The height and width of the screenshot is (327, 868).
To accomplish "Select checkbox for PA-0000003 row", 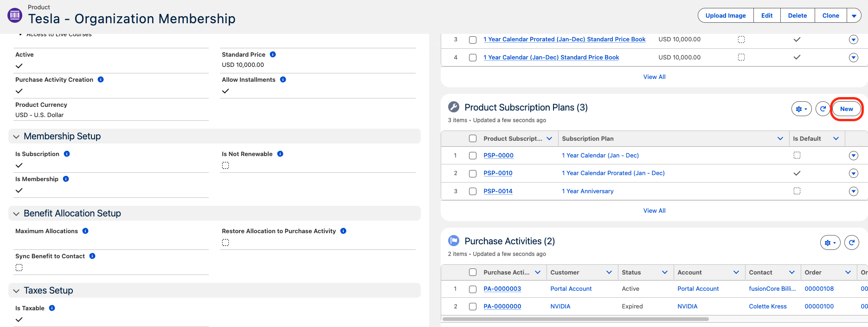I will pyautogui.click(x=473, y=289).
